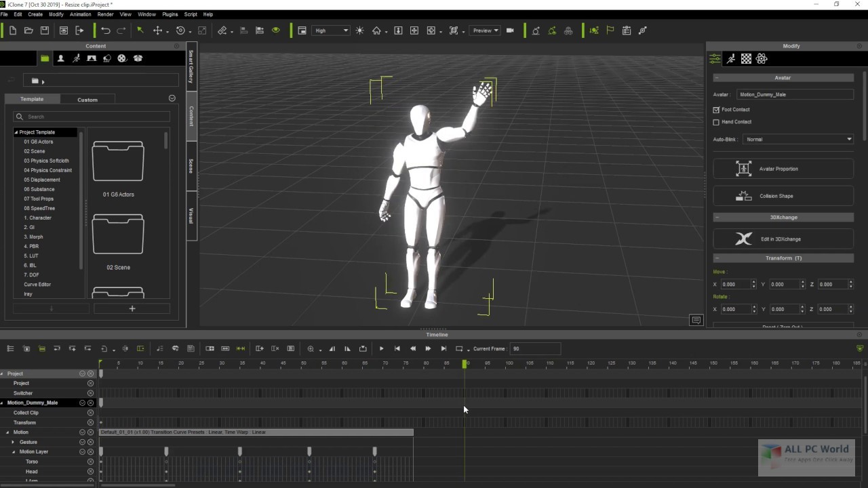Open the Actor tab icon in Content panel
The width and height of the screenshot is (868, 488).
point(60,58)
